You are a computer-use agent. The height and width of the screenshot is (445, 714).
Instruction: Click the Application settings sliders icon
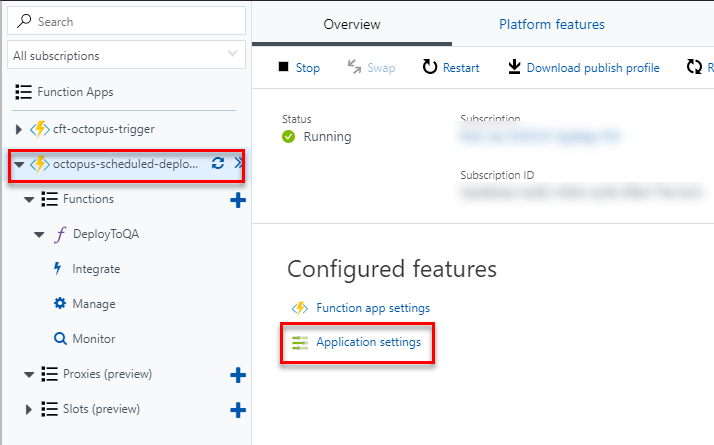pos(300,343)
